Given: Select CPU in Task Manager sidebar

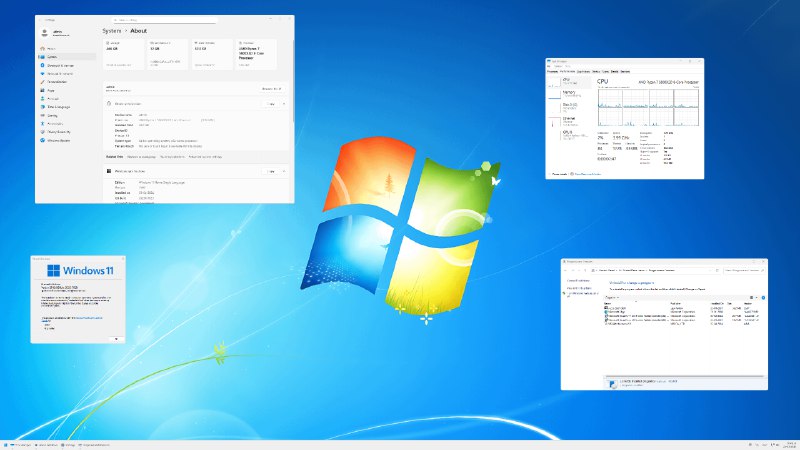Looking at the screenshot, I should pyautogui.click(x=570, y=82).
